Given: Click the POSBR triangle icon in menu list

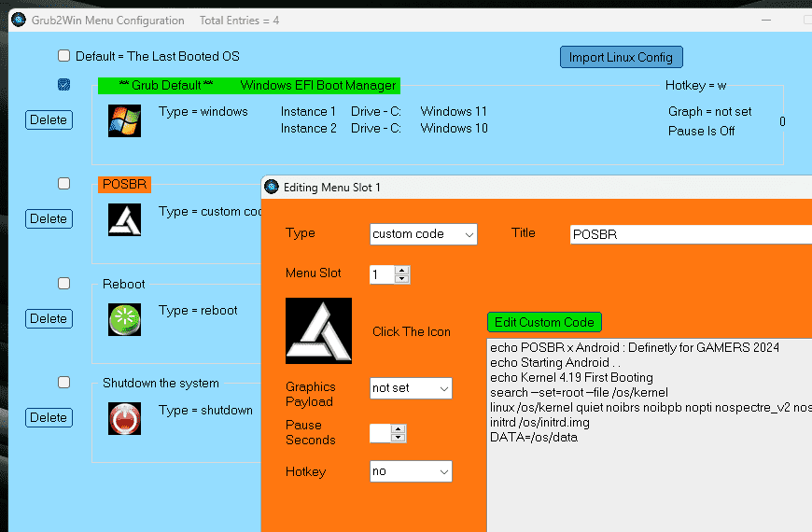Looking at the screenshot, I should pyautogui.click(x=124, y=219).
